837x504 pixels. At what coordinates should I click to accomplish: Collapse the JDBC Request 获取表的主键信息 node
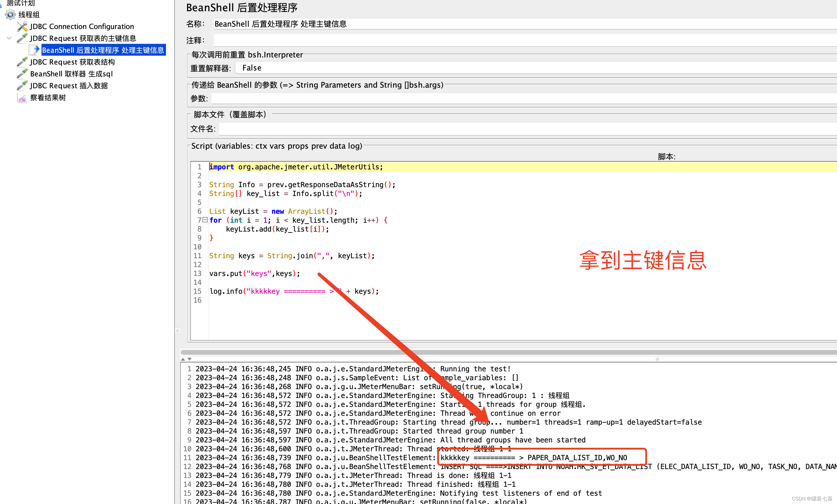click(x=9, y=38)
